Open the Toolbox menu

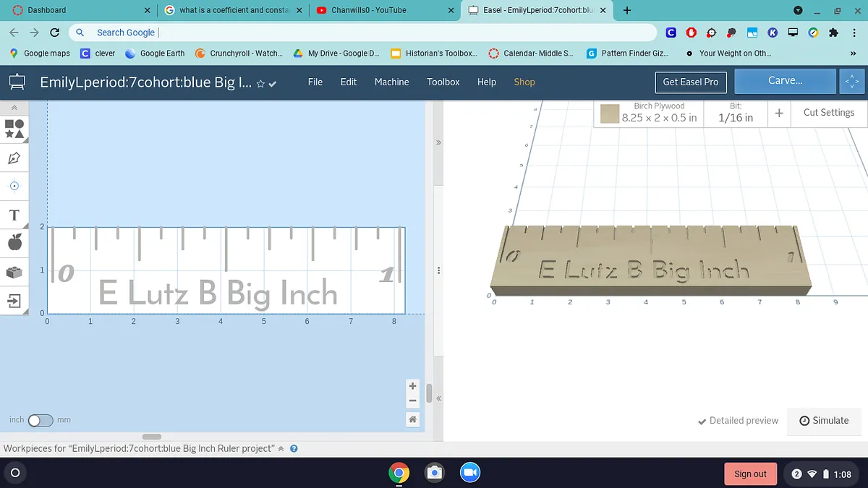click(443, 82)
